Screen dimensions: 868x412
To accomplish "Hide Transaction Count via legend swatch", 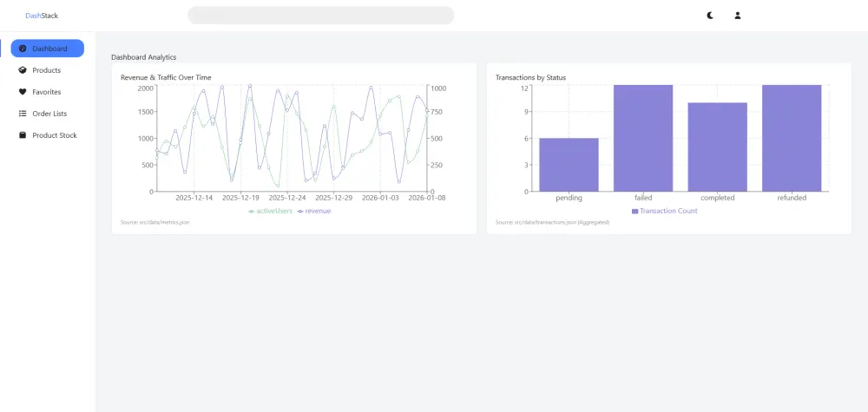I will tap(635, 211).
